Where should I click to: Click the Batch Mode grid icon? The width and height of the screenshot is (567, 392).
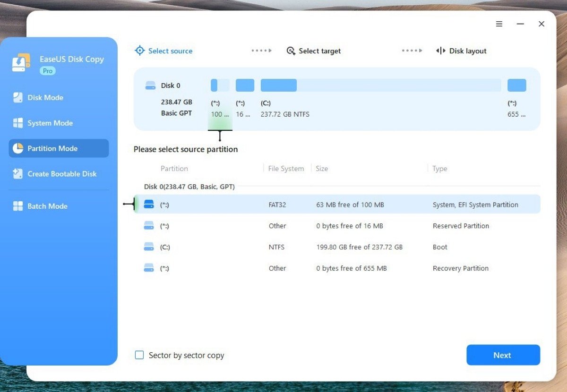(17, 206)
